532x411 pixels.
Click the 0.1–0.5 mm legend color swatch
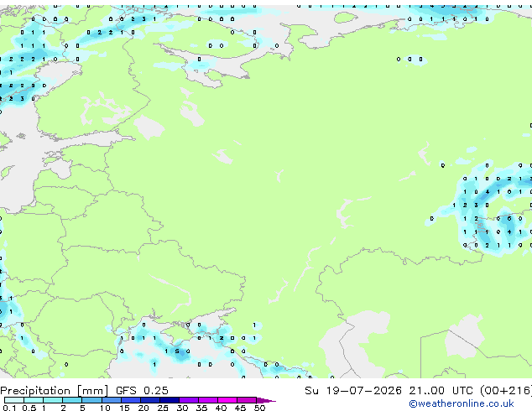(x=14, y=400)
